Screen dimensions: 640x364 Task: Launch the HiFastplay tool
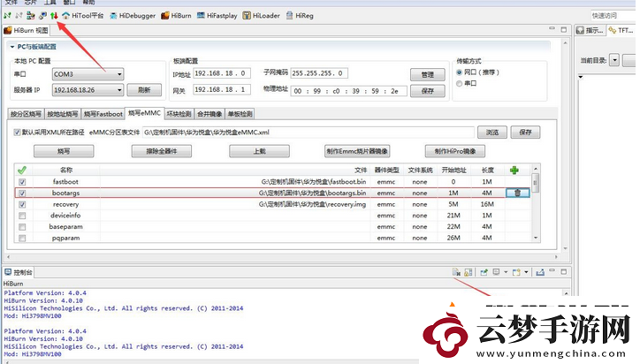click(217, 16)
